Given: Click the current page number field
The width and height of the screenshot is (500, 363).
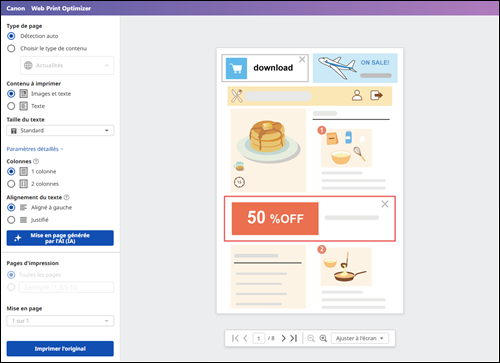Looking at the screenshot, I should coord(259,338).
